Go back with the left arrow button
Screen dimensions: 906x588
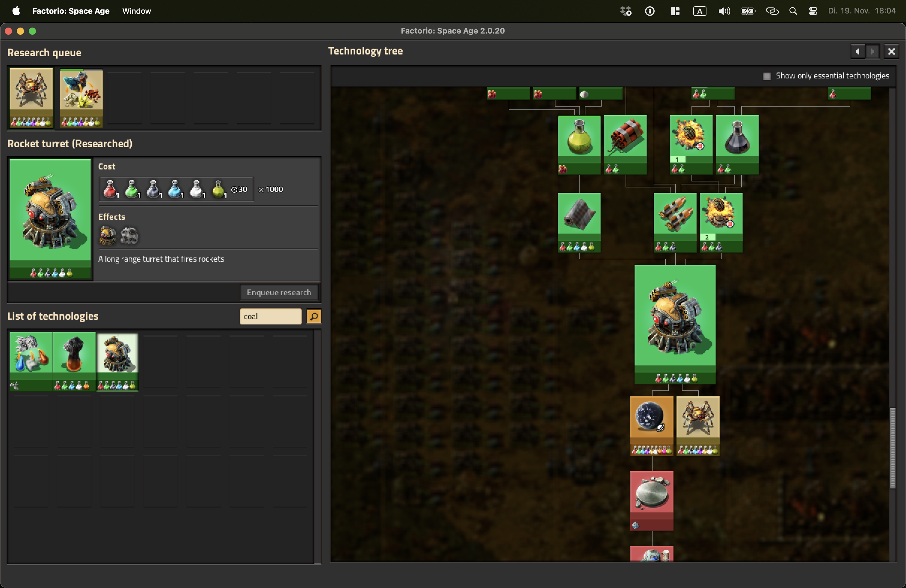[x=858, y=51]
